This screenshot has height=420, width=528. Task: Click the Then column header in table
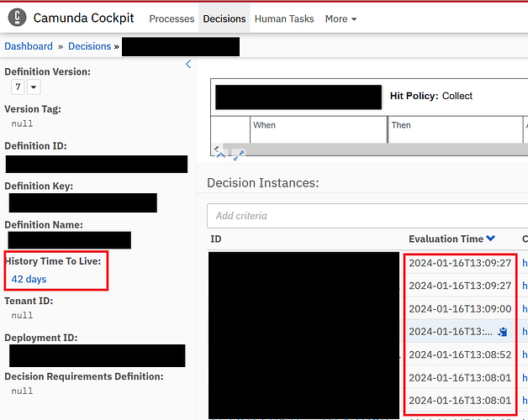pos(401,125)
